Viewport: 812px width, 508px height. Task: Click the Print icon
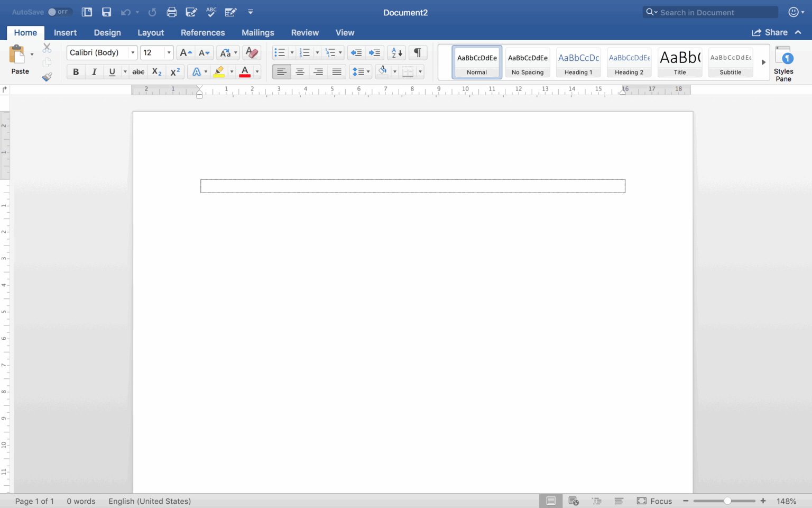[x=171, y=12]
